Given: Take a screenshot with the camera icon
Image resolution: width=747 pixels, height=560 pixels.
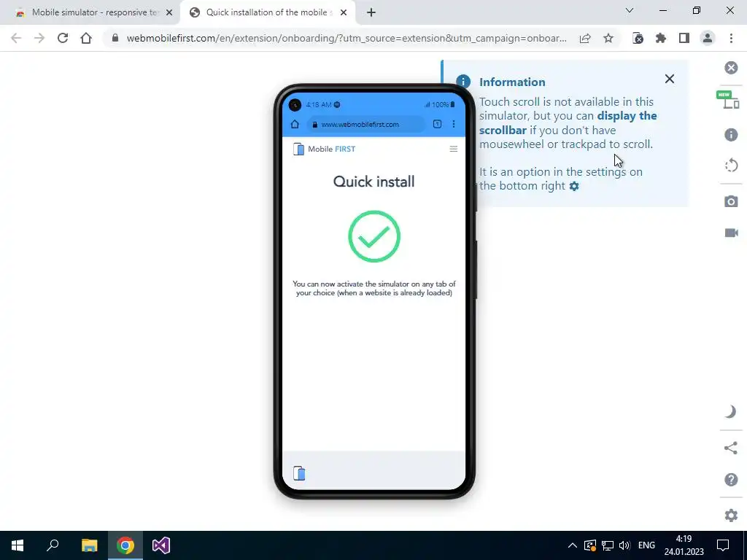Looking at the screenshot, I should tap(731, 201).
